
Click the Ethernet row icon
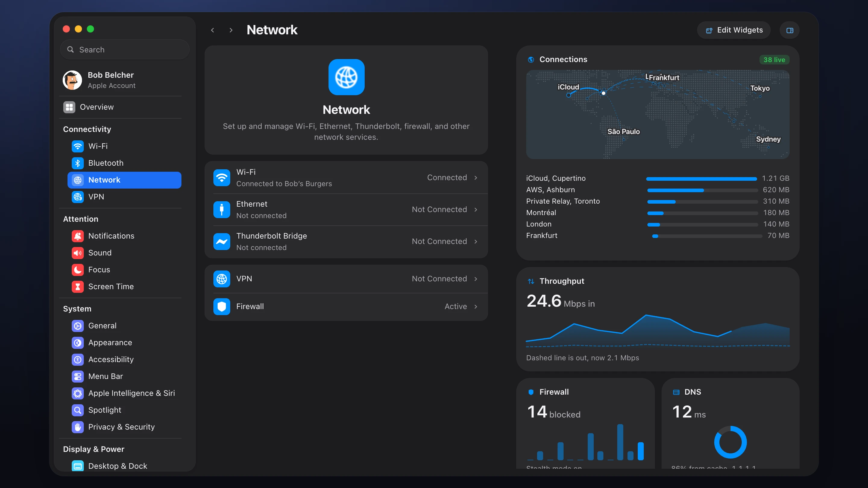[222, 209]
